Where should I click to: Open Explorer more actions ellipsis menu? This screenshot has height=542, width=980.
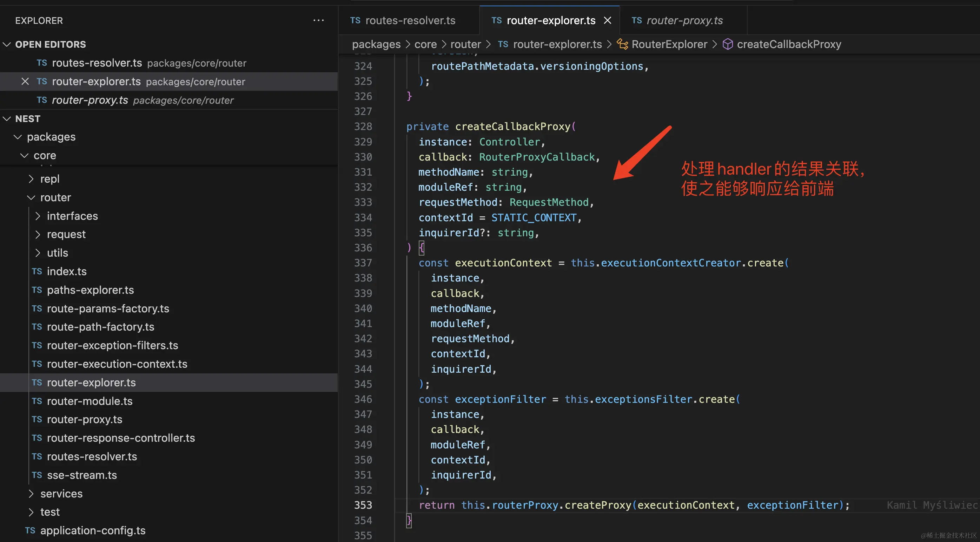click(318, 21)
